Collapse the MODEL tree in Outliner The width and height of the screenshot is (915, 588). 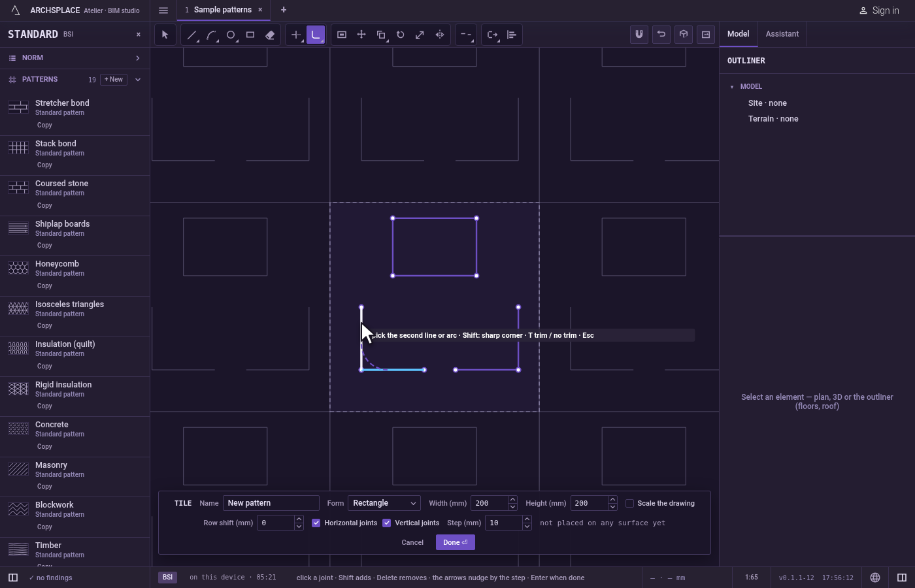732,87
